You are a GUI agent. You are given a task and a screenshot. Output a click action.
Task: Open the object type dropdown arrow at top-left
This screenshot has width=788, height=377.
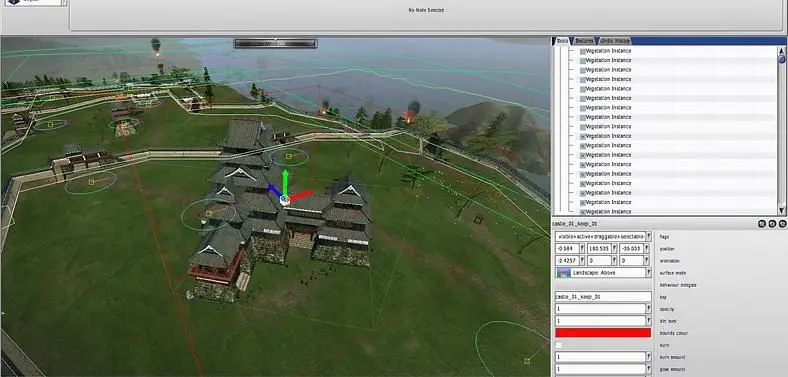coord(63,2)
